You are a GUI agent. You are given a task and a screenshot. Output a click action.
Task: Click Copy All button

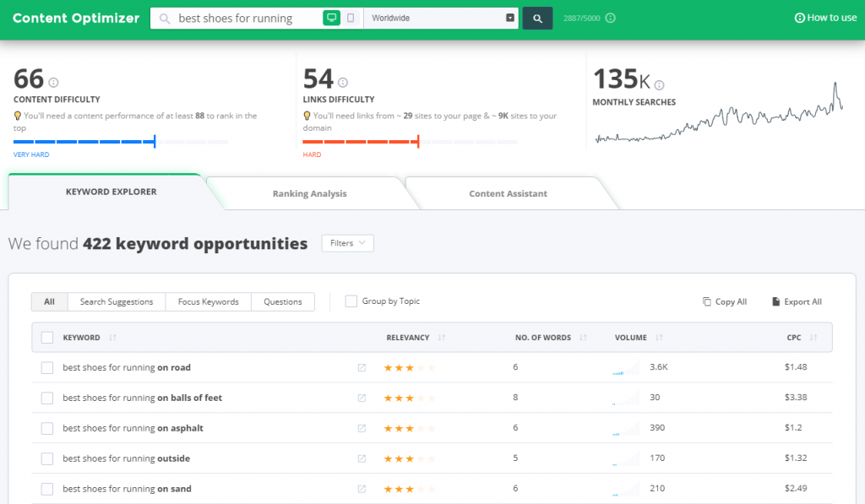click(724, 301)
